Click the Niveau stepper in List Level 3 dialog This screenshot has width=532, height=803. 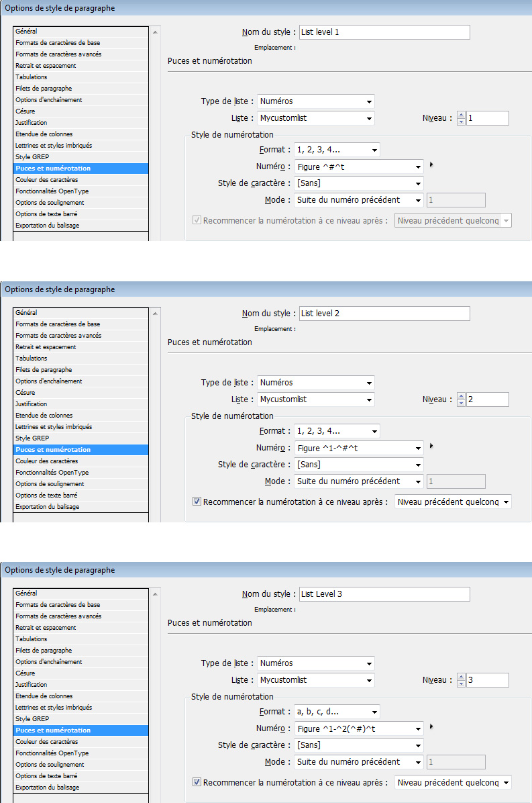pyautogui.click(x=461, y=680)
